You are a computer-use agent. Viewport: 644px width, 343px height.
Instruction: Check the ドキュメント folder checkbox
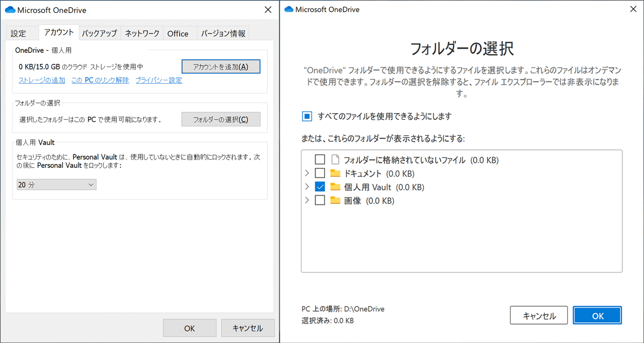point(320,173)
